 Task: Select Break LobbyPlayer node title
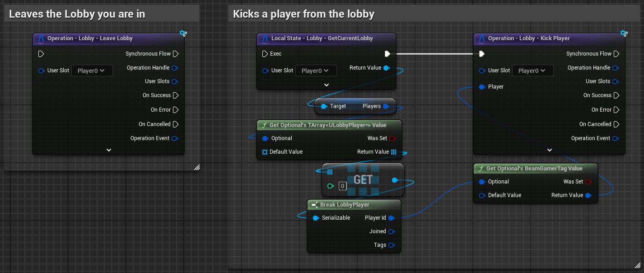[x=345, y=205]
